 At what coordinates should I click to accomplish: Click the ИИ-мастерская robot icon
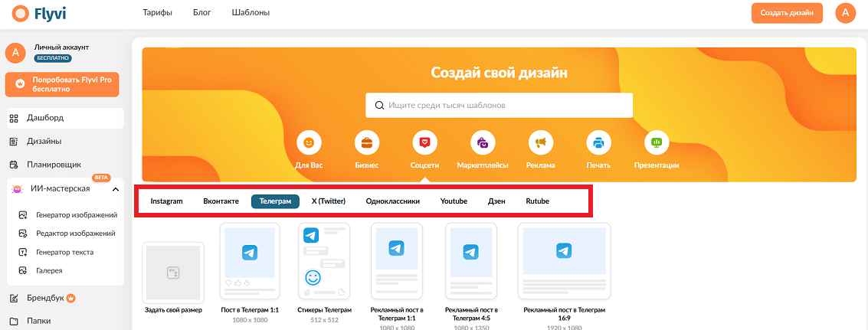17,189
